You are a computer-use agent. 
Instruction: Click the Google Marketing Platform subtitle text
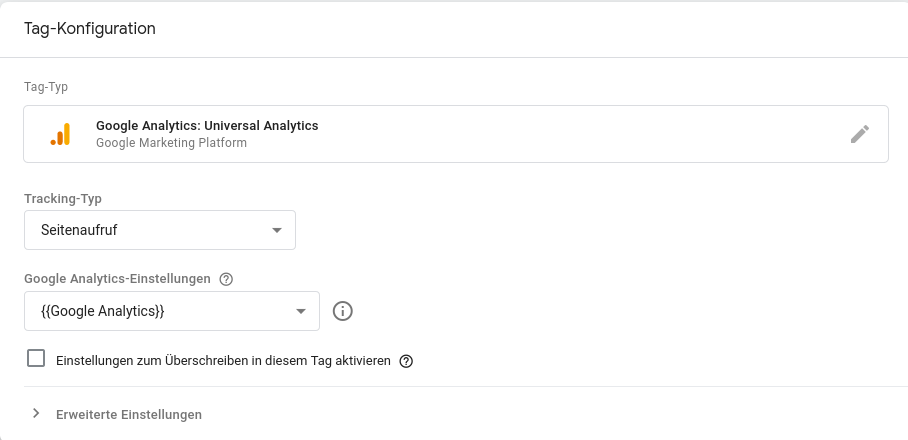[x=171, y=143]
